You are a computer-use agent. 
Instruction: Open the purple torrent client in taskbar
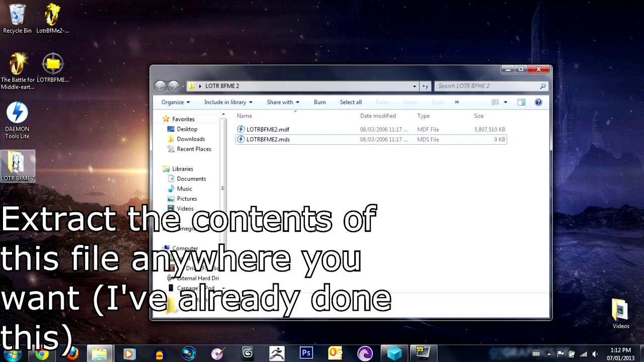365,353
